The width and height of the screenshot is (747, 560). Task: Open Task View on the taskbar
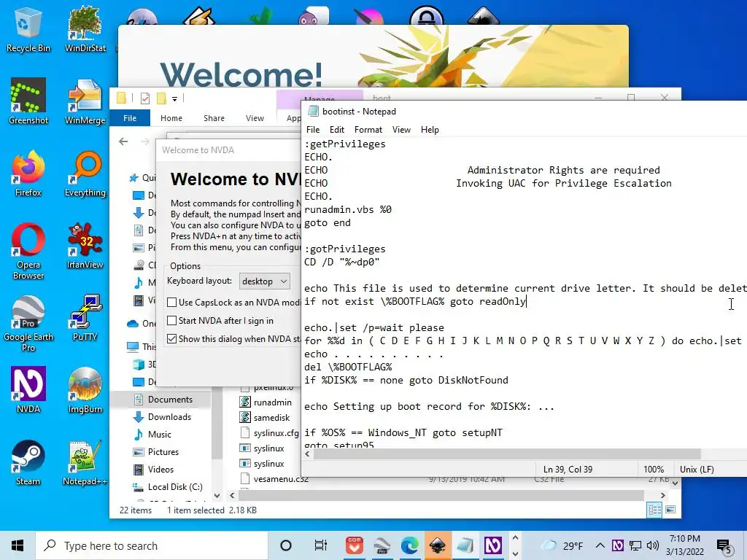[x=321, y=545]
